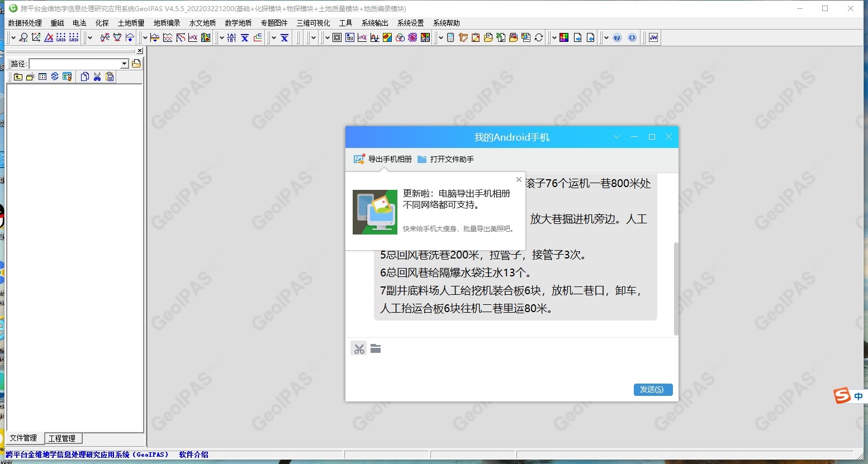Click the chat message text input area
Viewport: 868px width, 464px height.
pyautogui.click(x=511, y=369)
